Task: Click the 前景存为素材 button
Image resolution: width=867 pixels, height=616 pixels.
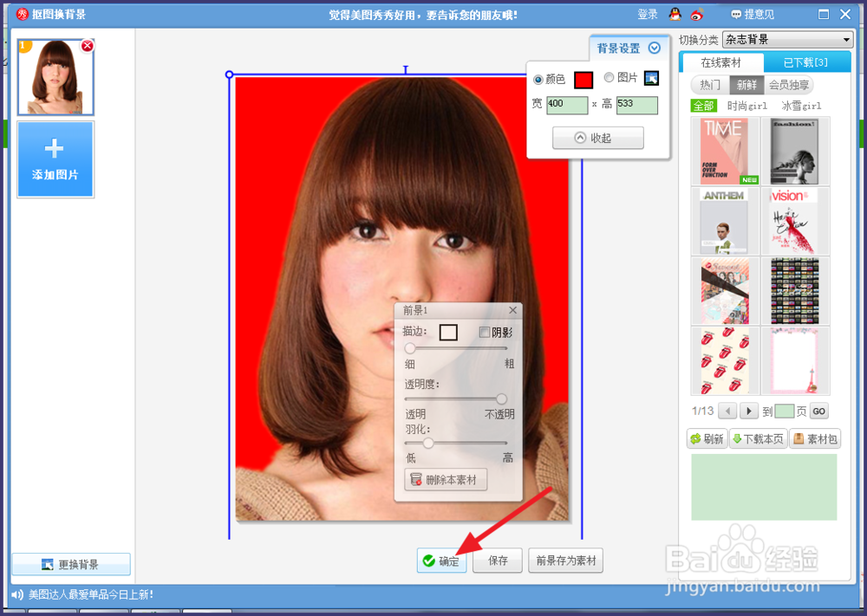Action: pyautogui.click(x=565, y=561)
